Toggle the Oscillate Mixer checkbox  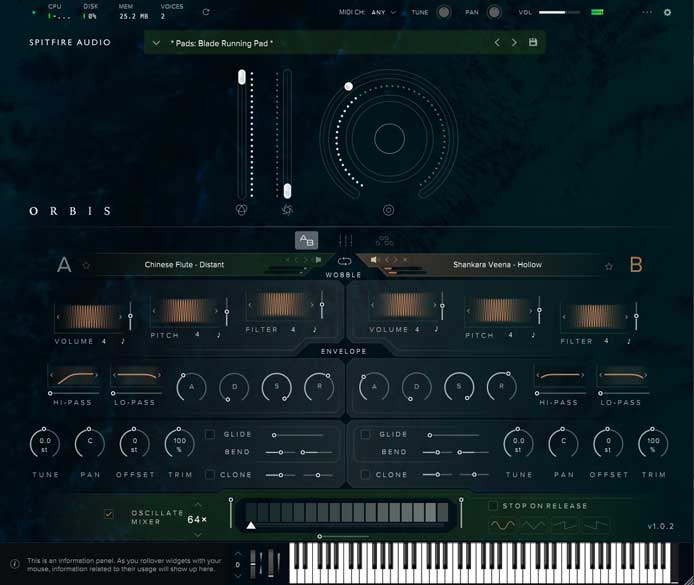click(x=108, y=514)
